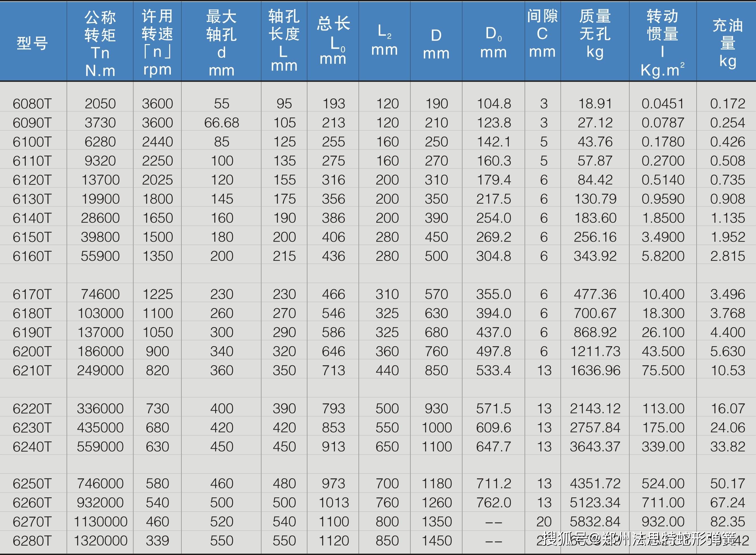Select torque value 55900
Viewport: 756px width, 555px height.
pos(100,256)
